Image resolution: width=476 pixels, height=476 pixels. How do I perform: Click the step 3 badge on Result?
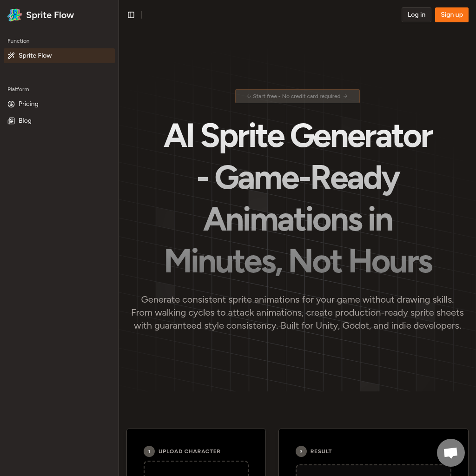301,451
